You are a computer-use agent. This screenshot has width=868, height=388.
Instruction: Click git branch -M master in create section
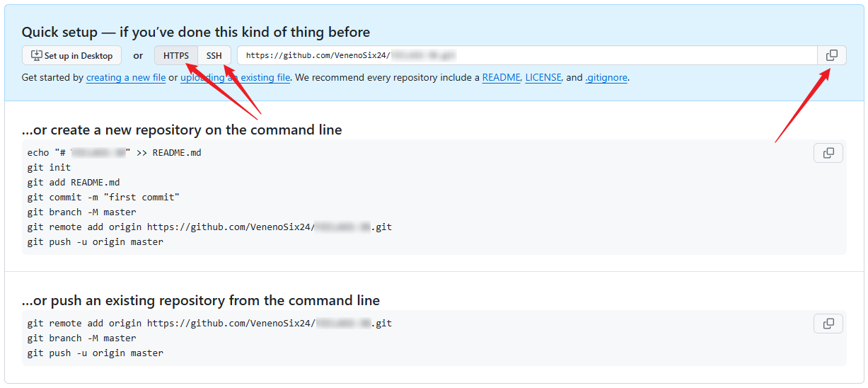(81, 212)
